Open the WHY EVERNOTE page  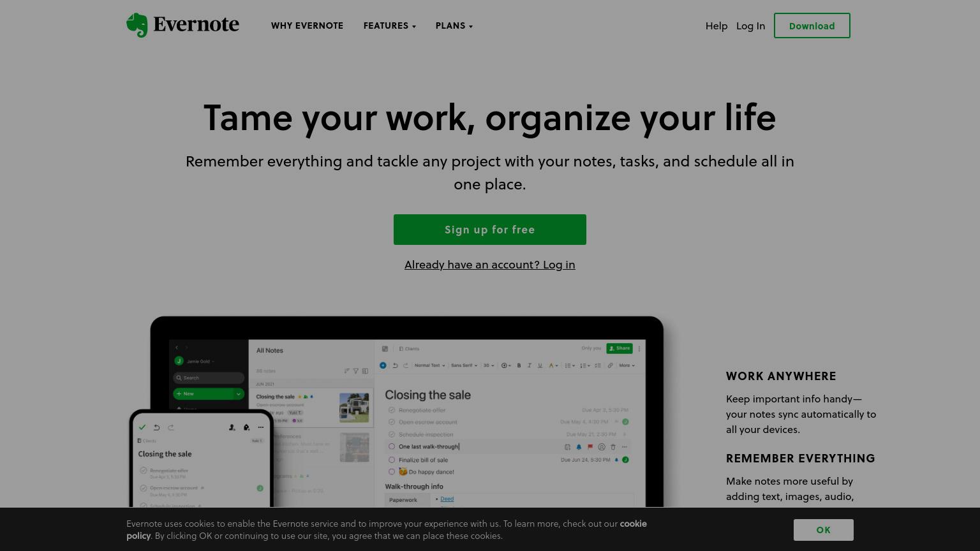307,26
